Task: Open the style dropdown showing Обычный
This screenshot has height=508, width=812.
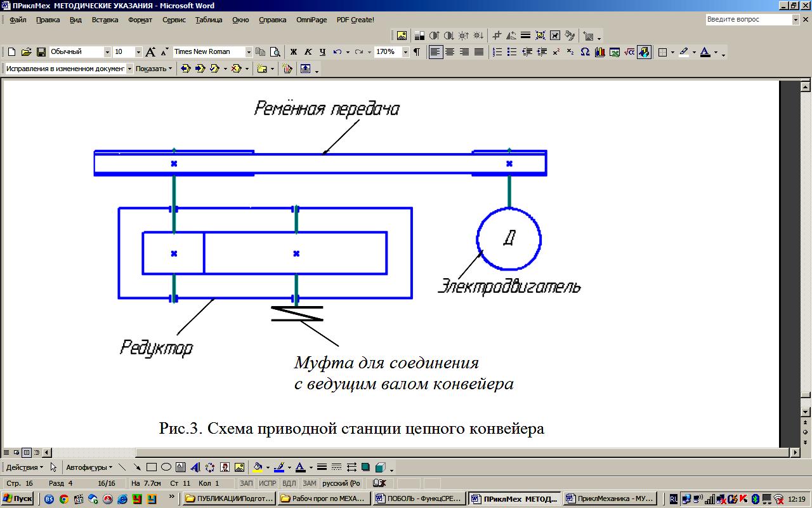Action: 107,52
